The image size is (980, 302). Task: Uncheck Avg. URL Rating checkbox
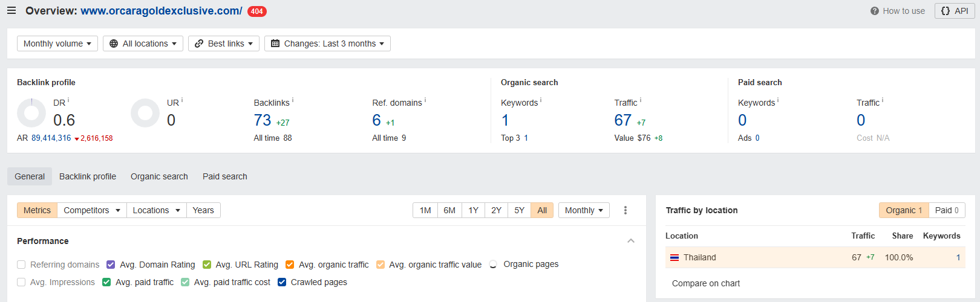(207, 265)
